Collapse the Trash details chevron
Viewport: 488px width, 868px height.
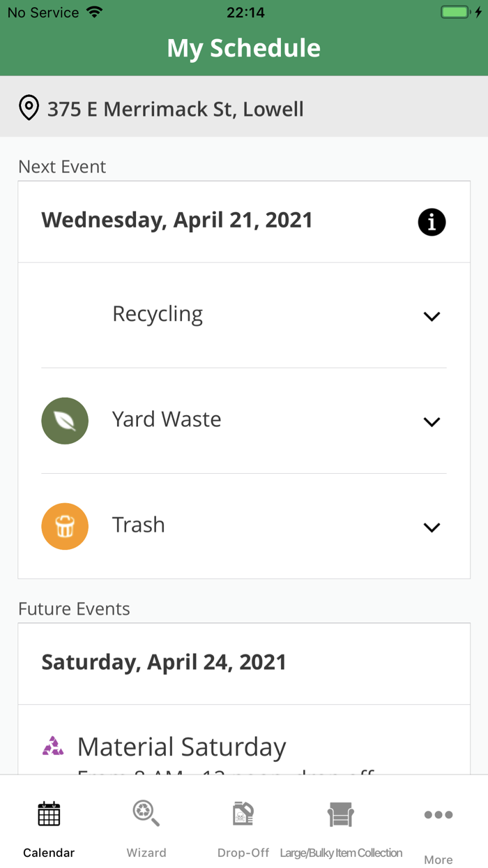[x=432, y=527]
